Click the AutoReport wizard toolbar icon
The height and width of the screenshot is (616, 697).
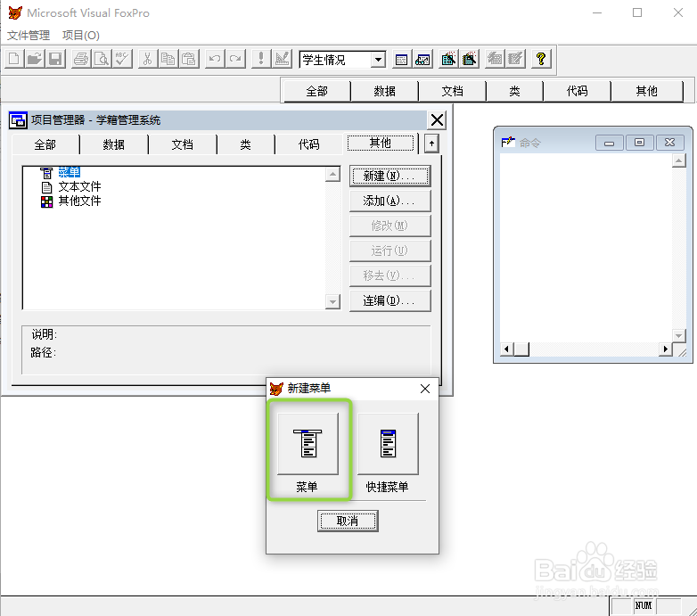(x=516, y=59)
